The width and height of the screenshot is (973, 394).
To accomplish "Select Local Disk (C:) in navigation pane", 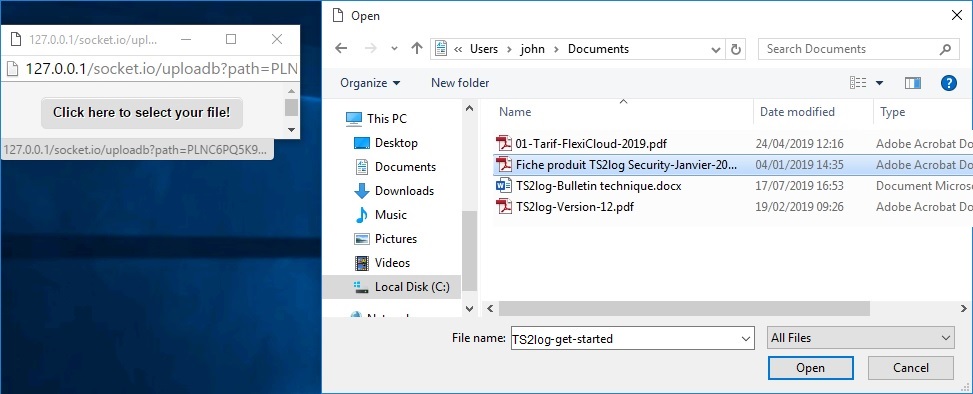I will pos(412,287).
